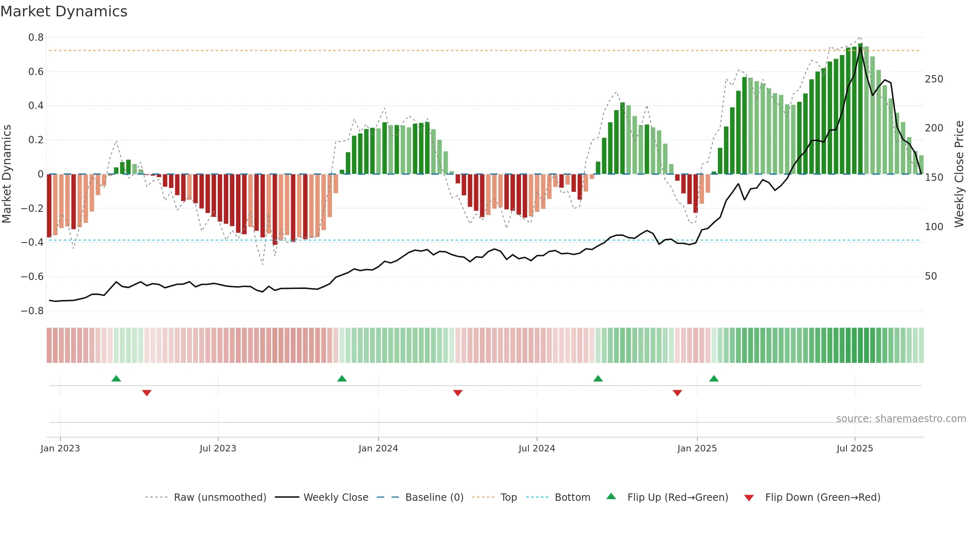Toggle the Top legend entry
The height and width of the screenshot is (551, 980).
pyautogui.click(x=494, y=497)
